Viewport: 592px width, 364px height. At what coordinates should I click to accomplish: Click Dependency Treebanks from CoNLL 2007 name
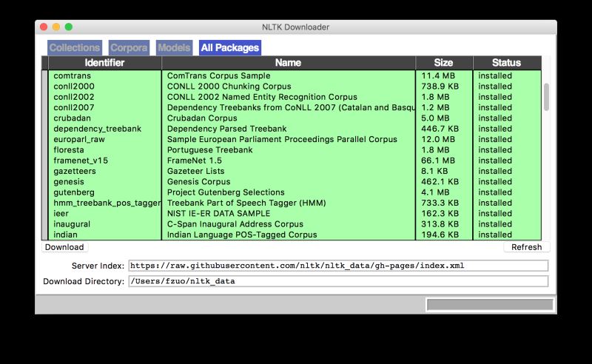[291, 107]
